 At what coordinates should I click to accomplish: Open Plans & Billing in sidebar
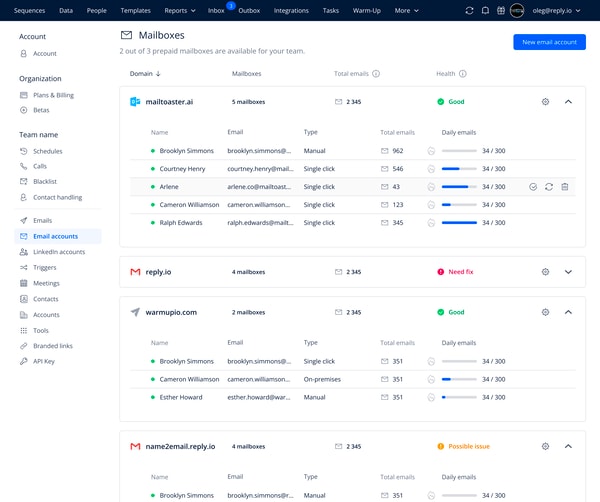[53, 95]
